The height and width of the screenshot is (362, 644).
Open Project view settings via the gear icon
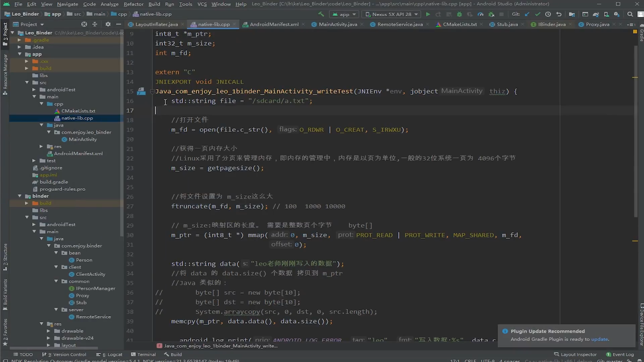coord(108,24)
